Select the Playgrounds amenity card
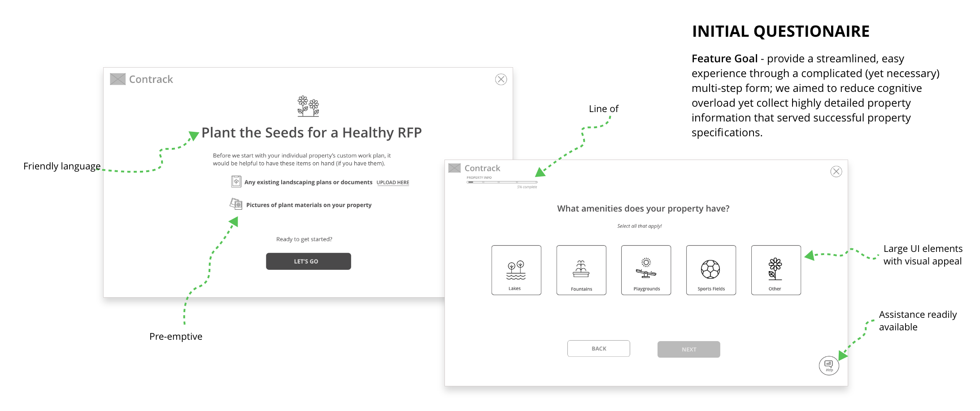The height and width of the screenshot is (411, 980). click(x=646, y=270)
